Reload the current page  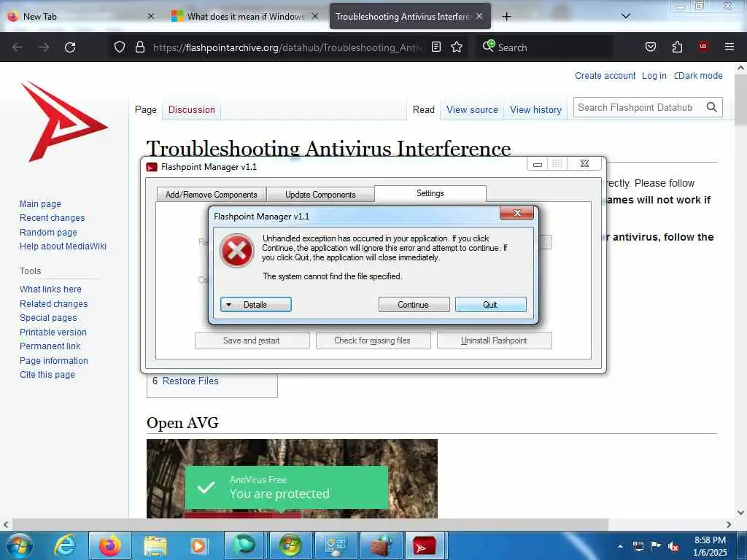[70, 47]
